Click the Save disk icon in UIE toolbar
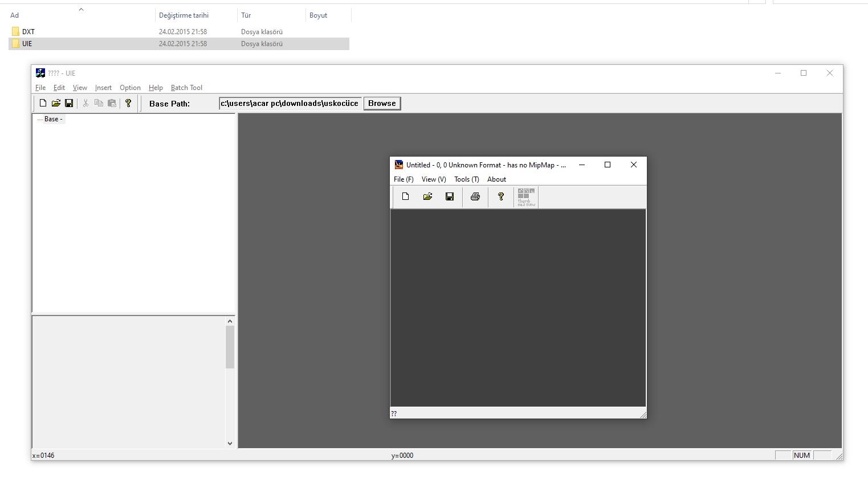Image resolution: width=868 pixels, height=488 pixels. 69,103
